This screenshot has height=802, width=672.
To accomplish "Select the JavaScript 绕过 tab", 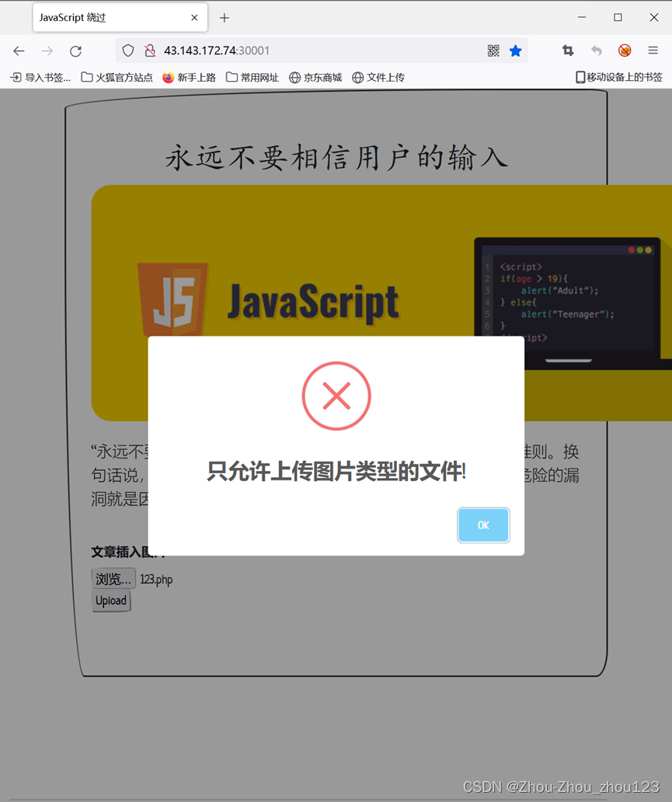I will (120, 17).
